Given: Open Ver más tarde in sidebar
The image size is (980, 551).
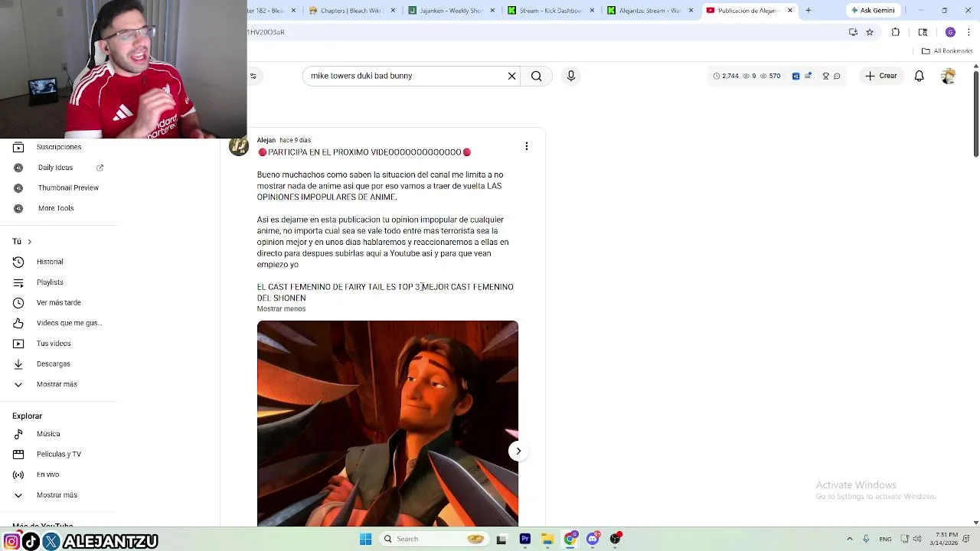Looking at the screenshot, I should 58,302.
